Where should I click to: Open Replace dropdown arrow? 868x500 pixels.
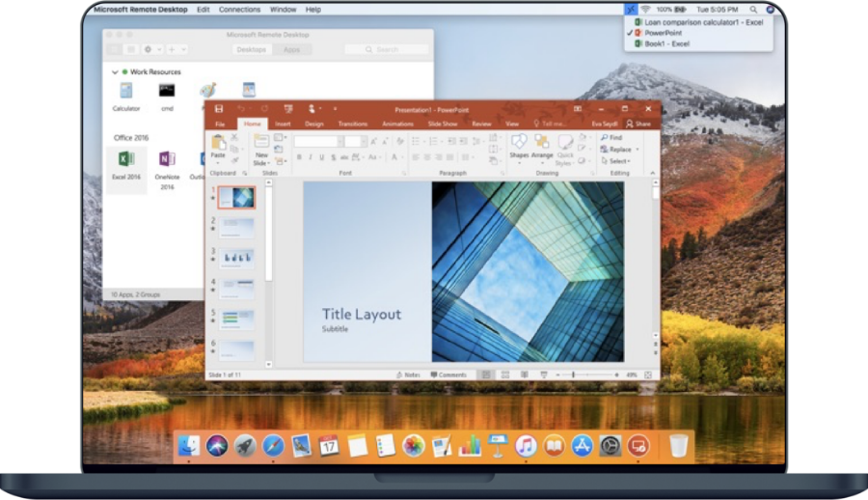coord(637,149)
